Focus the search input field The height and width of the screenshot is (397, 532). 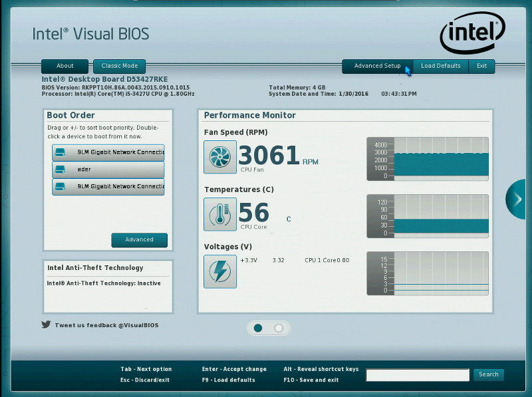point(418,375)
